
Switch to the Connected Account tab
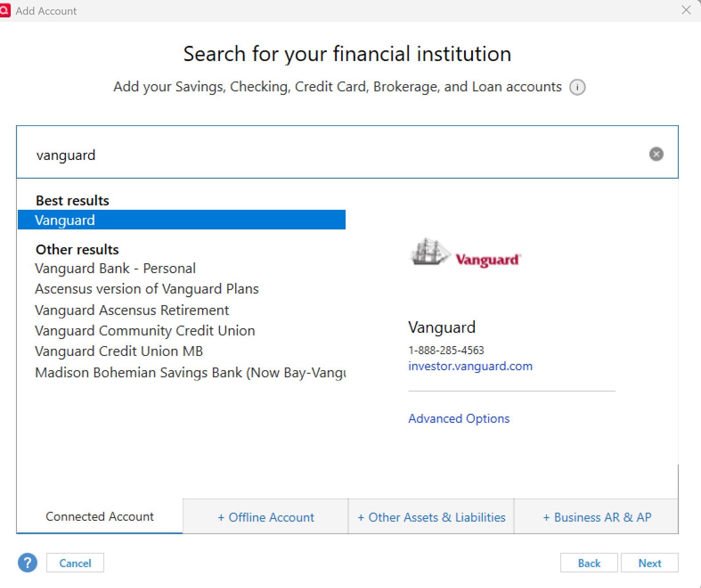[100, 516]
